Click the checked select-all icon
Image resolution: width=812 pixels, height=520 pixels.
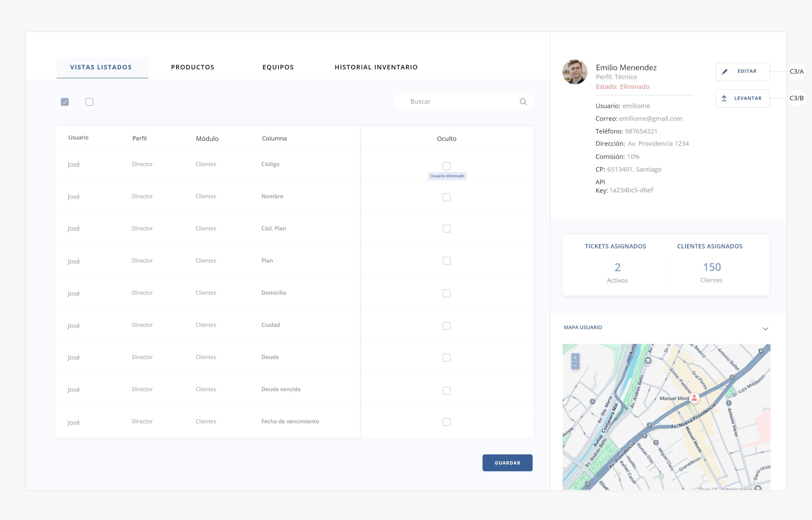[65, 102]
